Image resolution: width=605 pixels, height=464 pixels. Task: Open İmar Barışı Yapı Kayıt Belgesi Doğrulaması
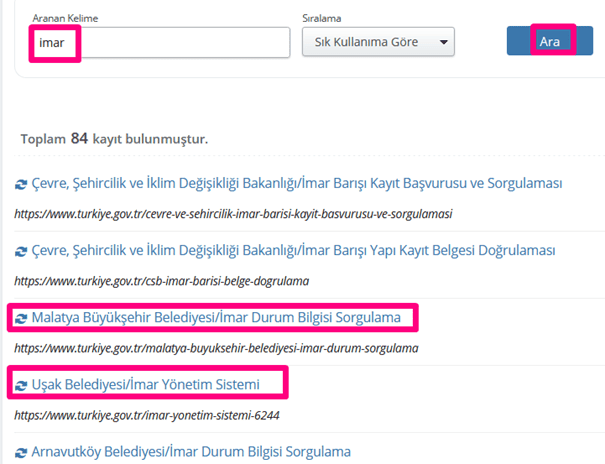click(293, 250)
